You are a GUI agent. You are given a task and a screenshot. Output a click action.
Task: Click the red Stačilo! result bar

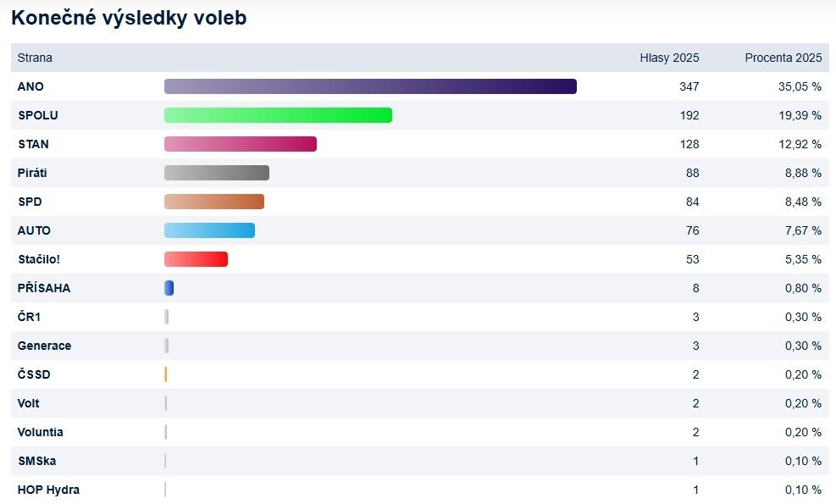click(x=196, y=259)
